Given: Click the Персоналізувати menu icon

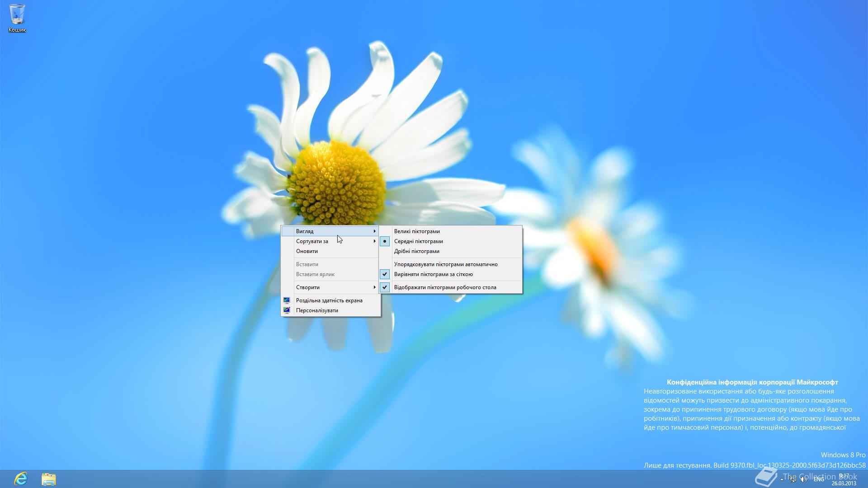Looking at the screenshot, I should (287, 310).
